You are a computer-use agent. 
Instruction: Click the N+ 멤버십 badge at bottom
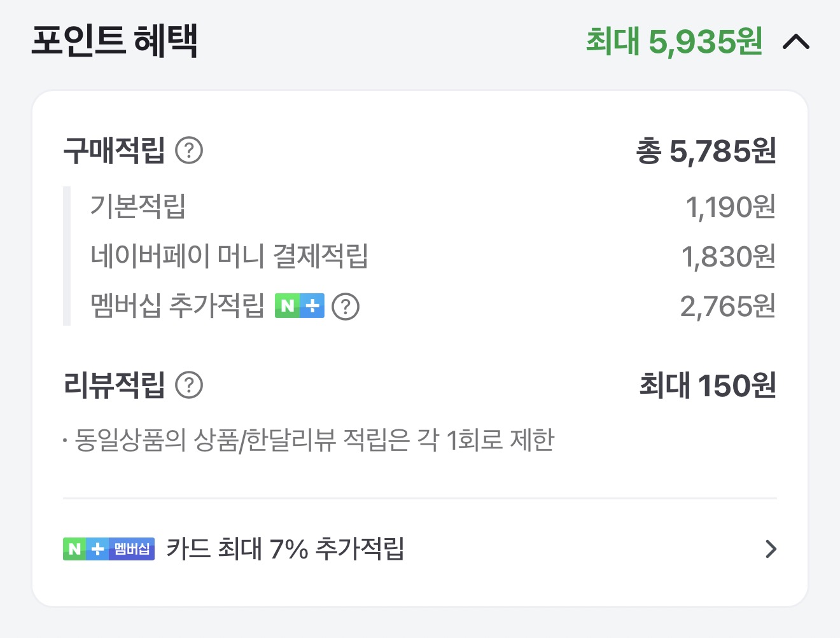(x=108, y=548)
